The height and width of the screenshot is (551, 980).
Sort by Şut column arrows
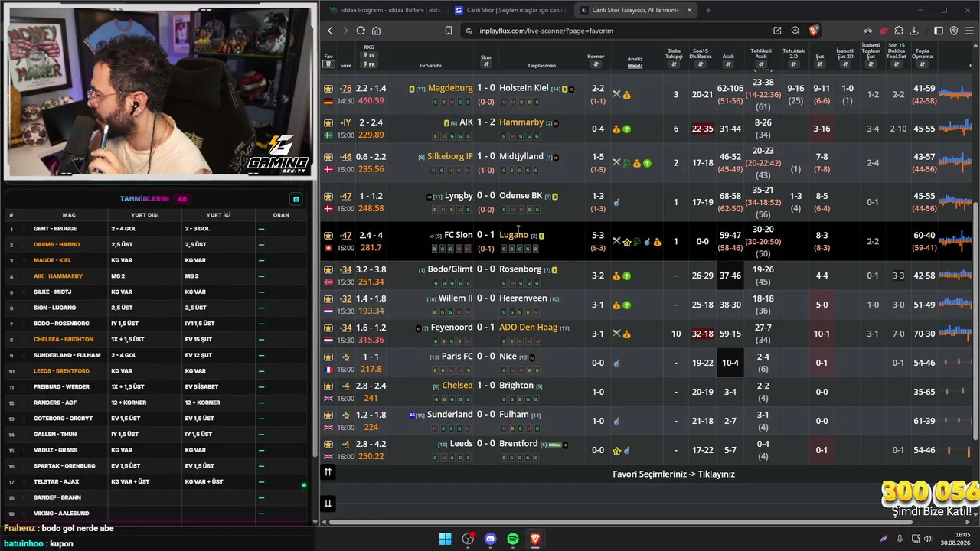(x=819, y=64)
